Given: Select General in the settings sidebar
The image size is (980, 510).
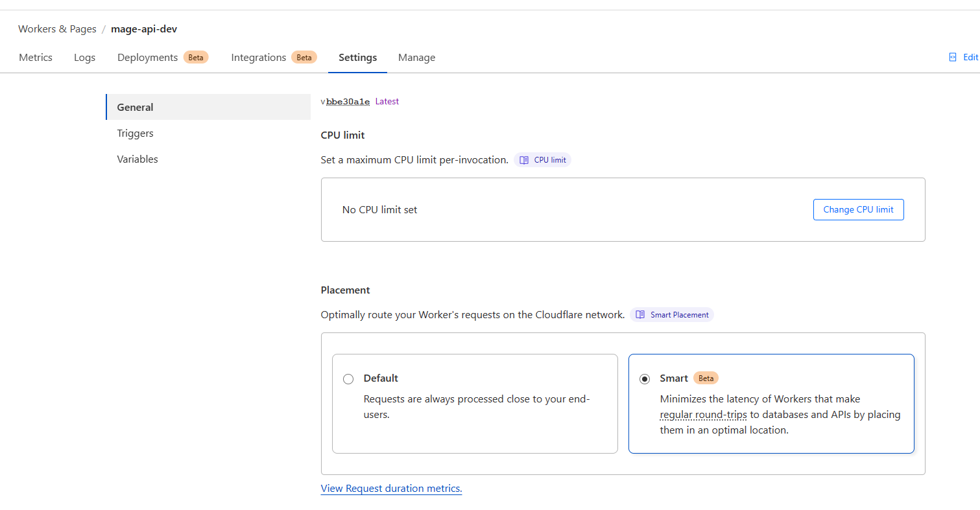Looking at the screenshot, I should tap(135, 107).
